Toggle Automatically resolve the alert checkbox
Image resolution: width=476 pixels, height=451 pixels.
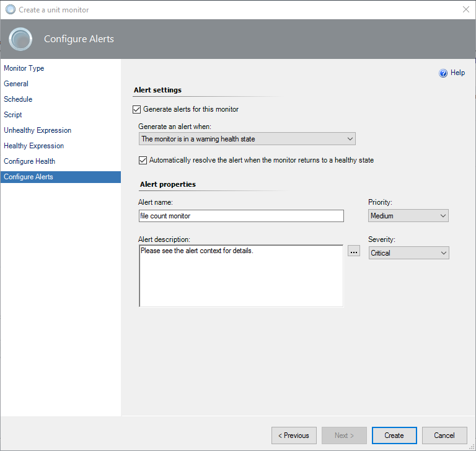coord(143,160)
